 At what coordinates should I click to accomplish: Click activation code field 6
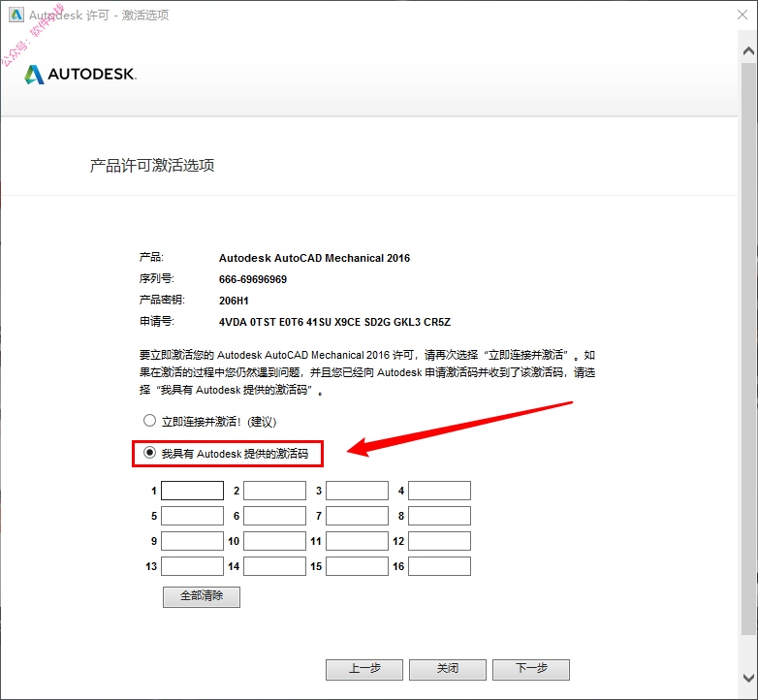274,516
